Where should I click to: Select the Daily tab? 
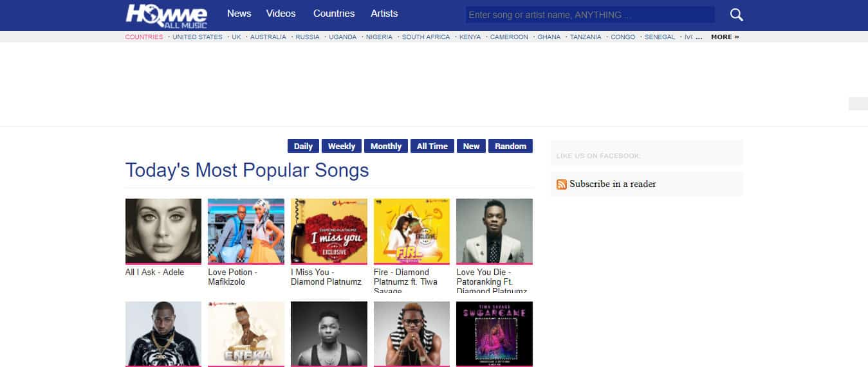pyautogui.click(x=303, y=146)
